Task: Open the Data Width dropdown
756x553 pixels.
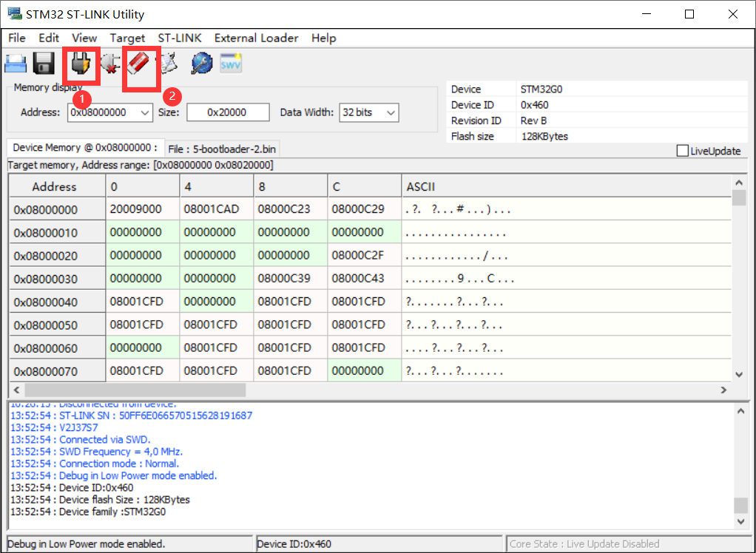Action: (x=391, y=112)
